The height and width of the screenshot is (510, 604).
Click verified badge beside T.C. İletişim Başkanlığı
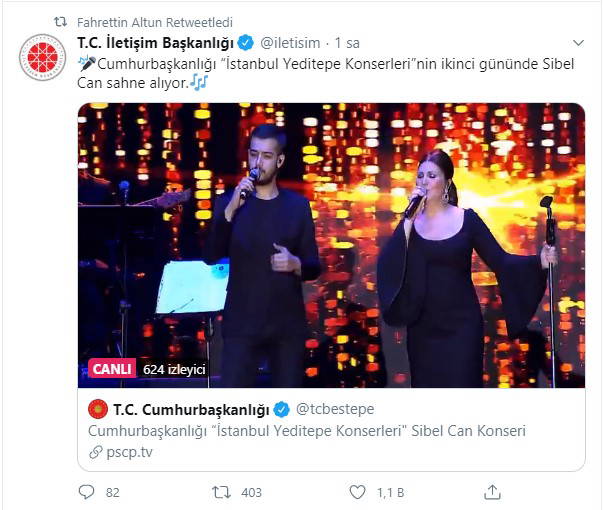(x=245, y=43)
